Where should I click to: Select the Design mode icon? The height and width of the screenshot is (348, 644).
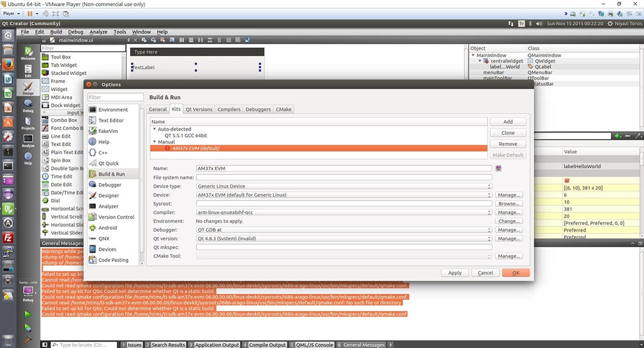point(28,88)
